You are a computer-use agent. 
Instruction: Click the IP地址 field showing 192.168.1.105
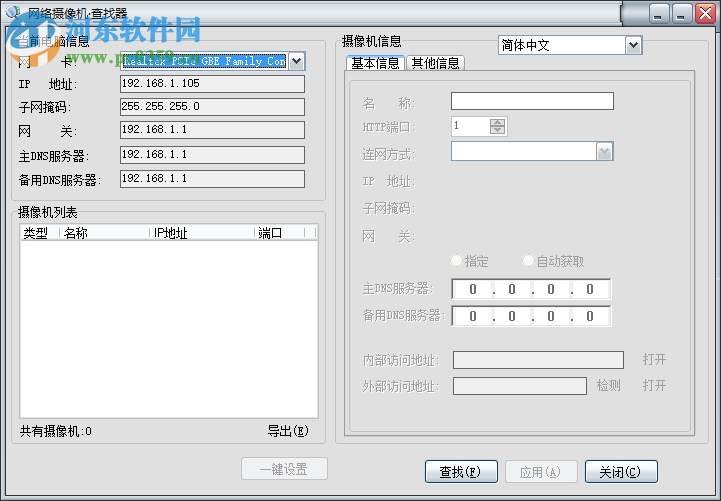pos(212,84)
